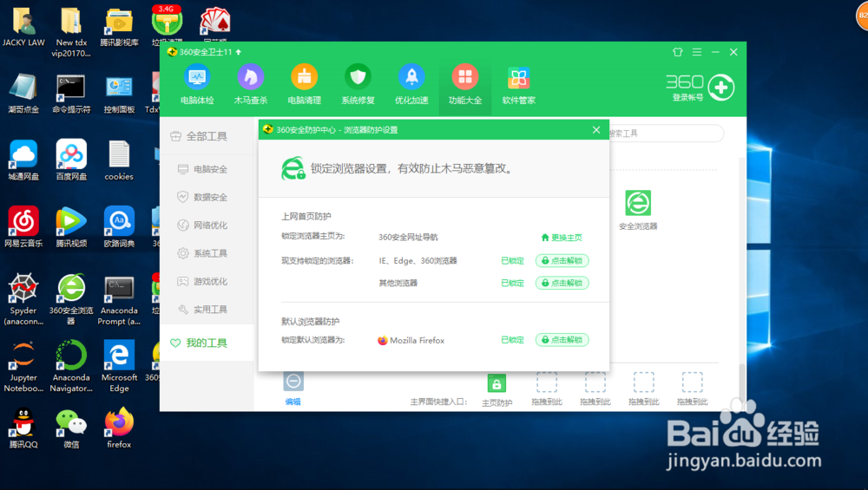Viewport: 868px width, 490px height.
Task: Select the JACKY LAW desktop icon
Action: 23,27
